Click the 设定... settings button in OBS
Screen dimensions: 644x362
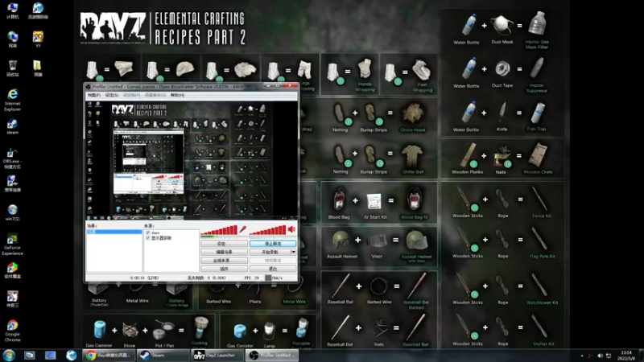pos(224,244)
